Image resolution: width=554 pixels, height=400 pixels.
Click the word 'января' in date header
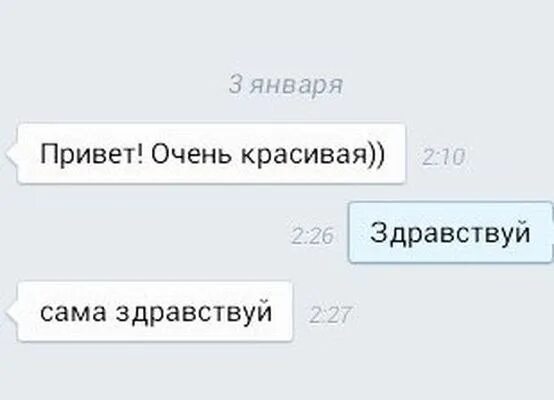point(296,87)
